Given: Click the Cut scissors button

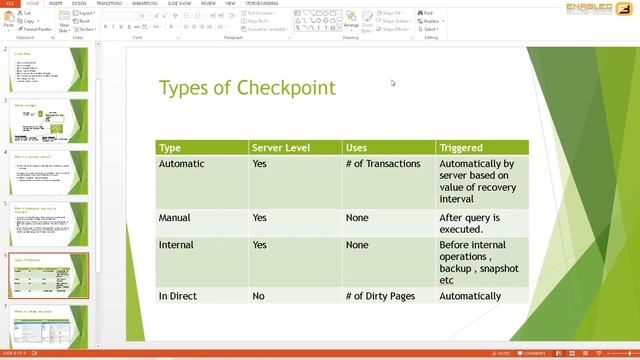Looking at the screenshot, I should tap(24, 13).
